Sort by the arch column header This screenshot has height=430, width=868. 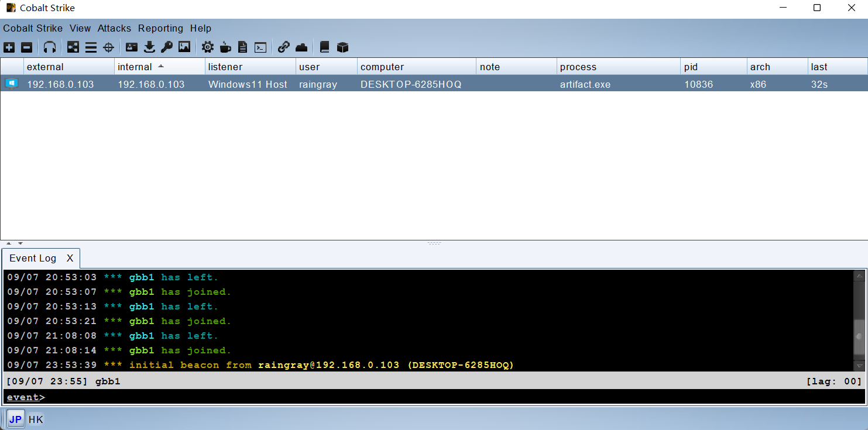777,67
